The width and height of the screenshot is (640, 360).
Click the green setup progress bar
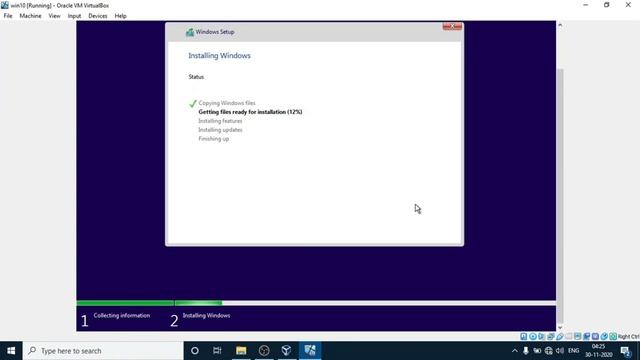click(149, 303)
